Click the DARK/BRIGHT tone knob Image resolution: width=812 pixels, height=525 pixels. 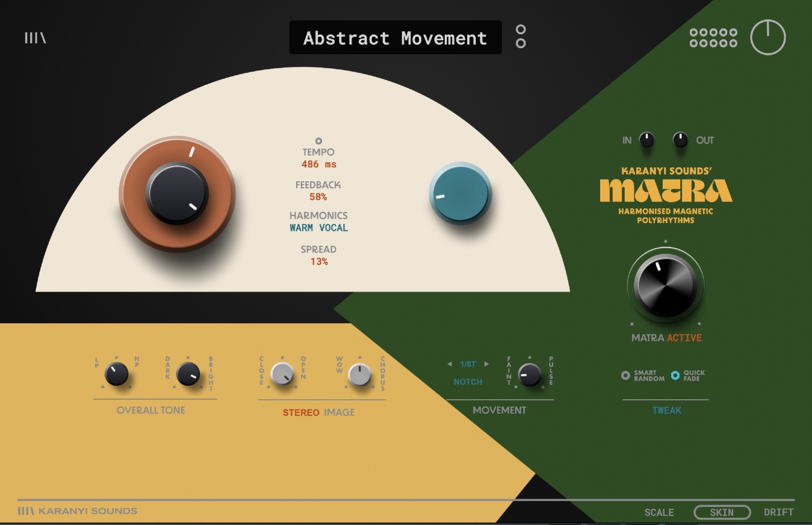tap(188, 374)
